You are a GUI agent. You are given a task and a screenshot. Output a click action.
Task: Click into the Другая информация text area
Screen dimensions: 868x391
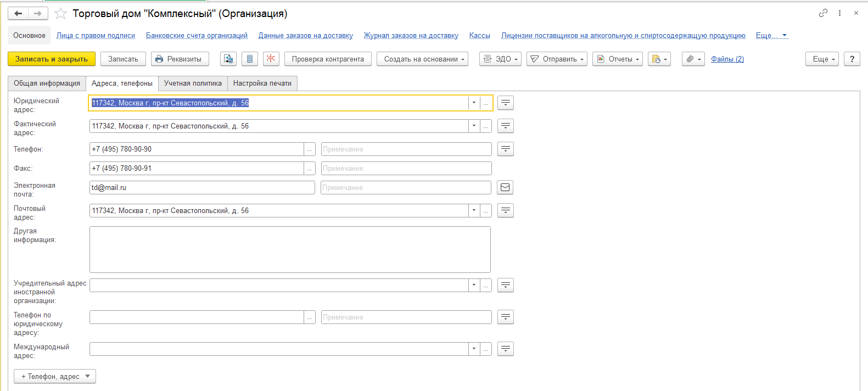point(290,249)
